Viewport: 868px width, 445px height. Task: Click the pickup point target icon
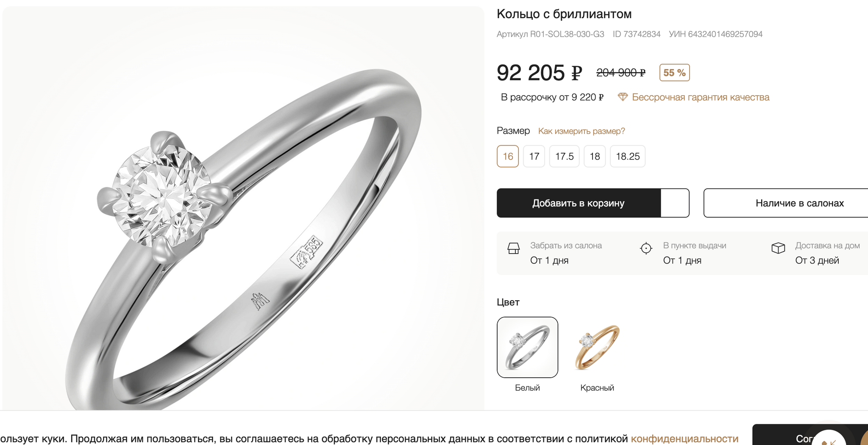(646, 248)
